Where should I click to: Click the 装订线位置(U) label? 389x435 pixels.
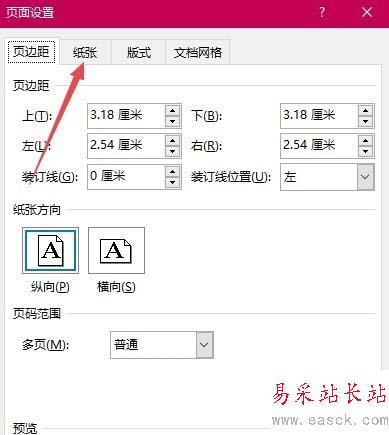[231, 177]
